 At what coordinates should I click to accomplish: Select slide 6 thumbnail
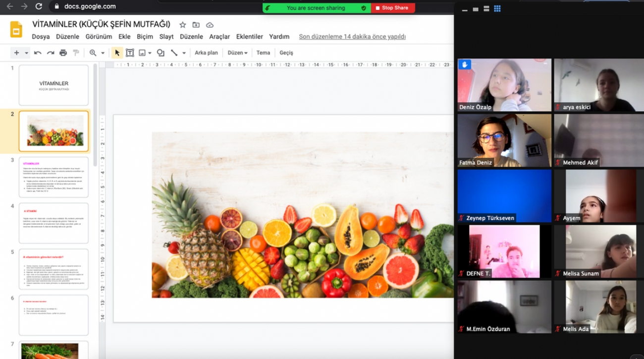click(x=54, y=315)
